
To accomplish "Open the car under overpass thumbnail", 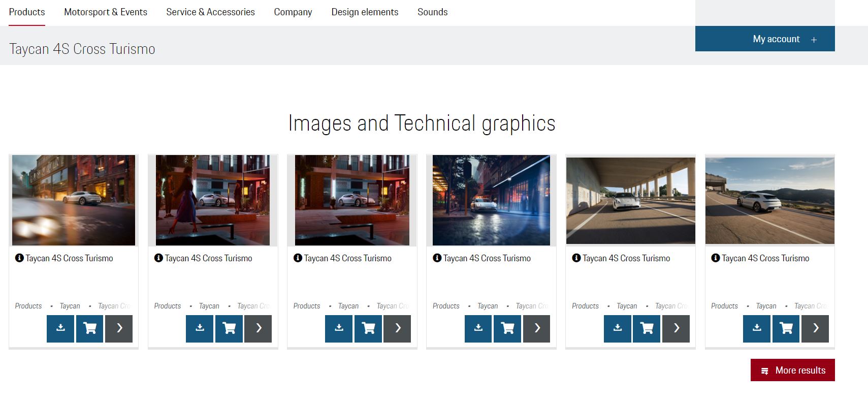I will pyautogui.click(x=631, y=200).
